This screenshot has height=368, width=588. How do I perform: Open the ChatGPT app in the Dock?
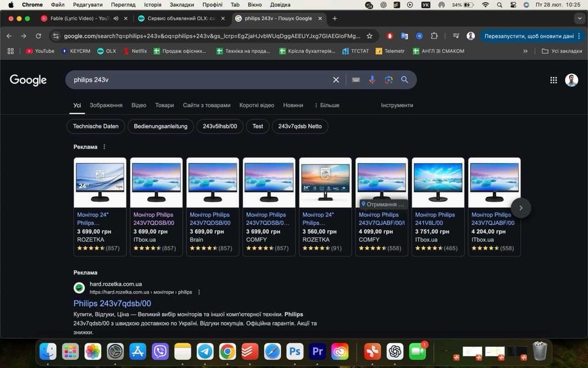395,352
